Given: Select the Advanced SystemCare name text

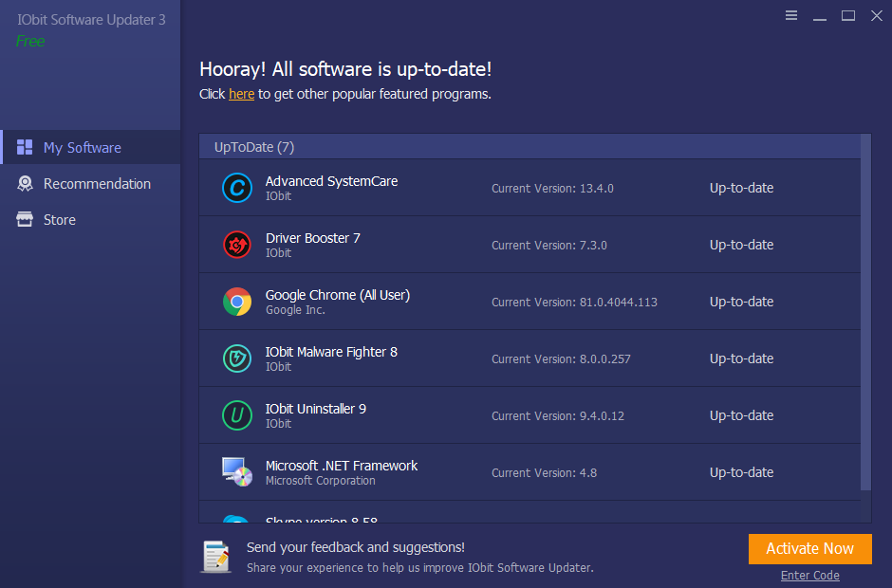Looking at the screenshot, I should tap(332, 181).
